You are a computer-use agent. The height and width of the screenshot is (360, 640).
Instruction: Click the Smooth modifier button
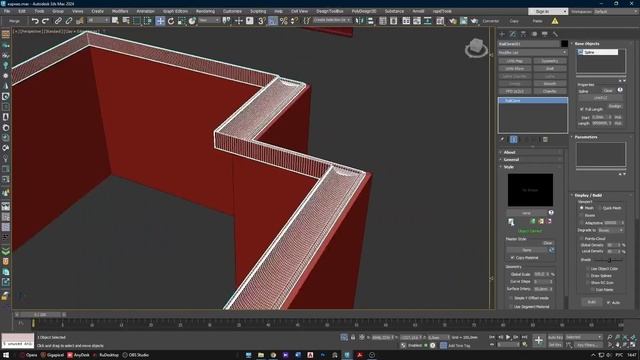(550, 84)
